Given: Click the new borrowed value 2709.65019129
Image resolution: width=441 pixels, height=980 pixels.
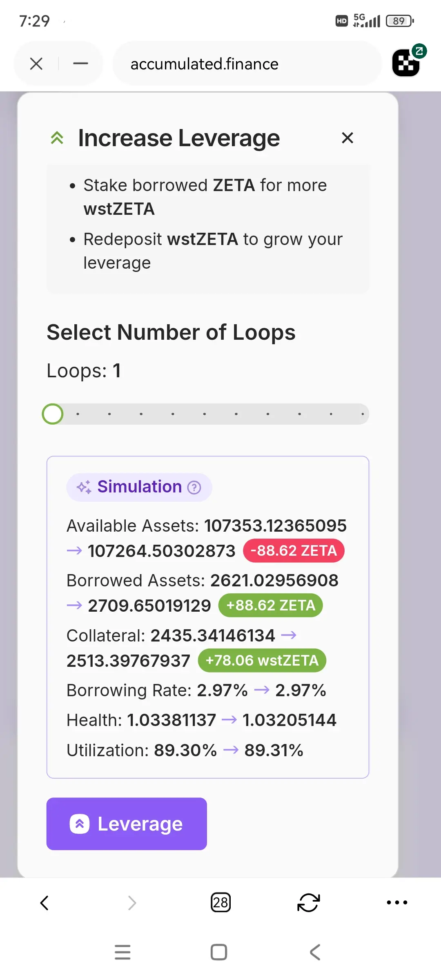Looking at the screenshot, I should tap(149, 606).
